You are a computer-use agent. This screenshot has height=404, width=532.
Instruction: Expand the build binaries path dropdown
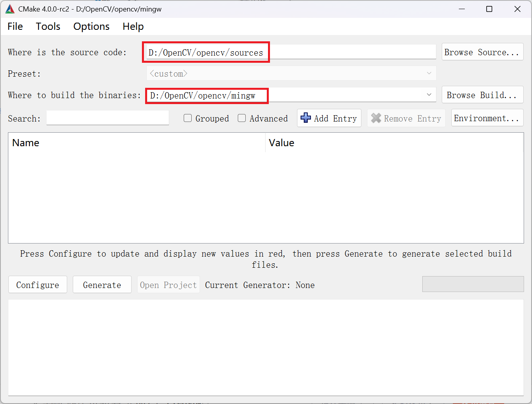tap(429, 95)
